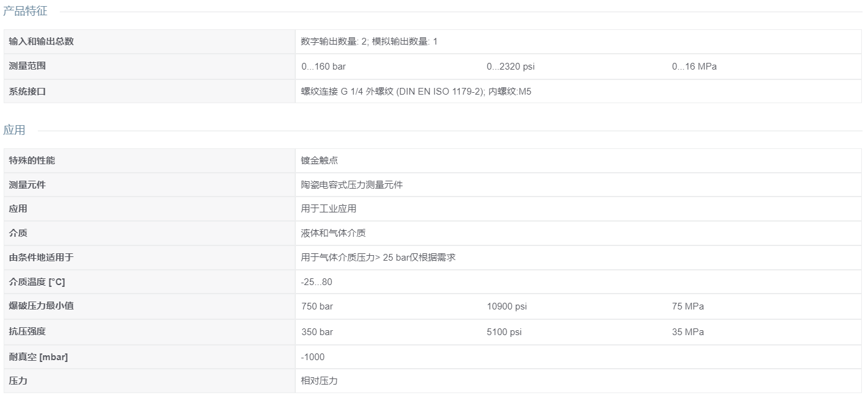This screenshot has width=868, height=398.
Task: Click the 0...2320 psi value
Action: click(510, 67)
